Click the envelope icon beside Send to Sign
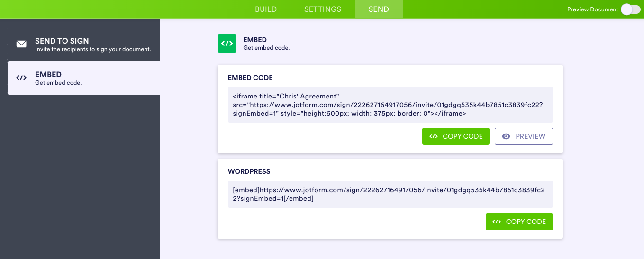The height and width of the screenshot is (259, 644). point(21,45)
